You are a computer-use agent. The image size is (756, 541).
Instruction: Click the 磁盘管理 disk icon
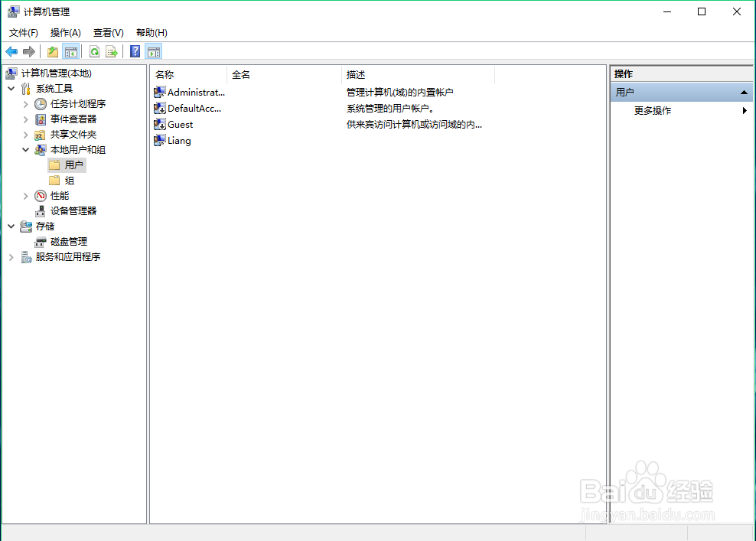pos(41,242)
